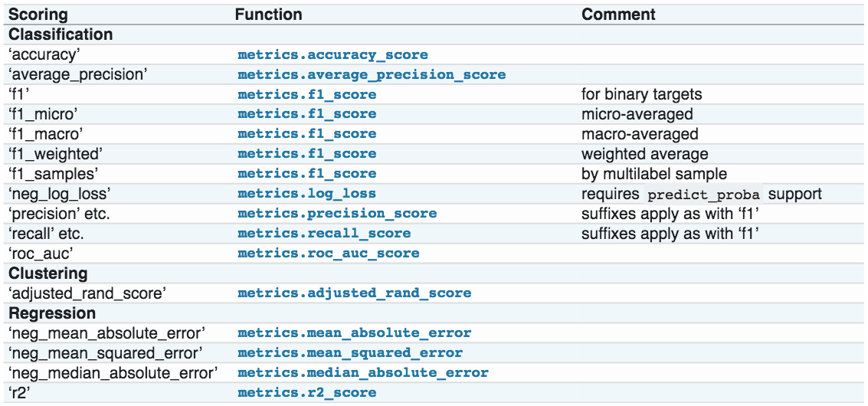Open the metrics.precision_score link
This screenshot has width=868, height=406.
(337, 214)
